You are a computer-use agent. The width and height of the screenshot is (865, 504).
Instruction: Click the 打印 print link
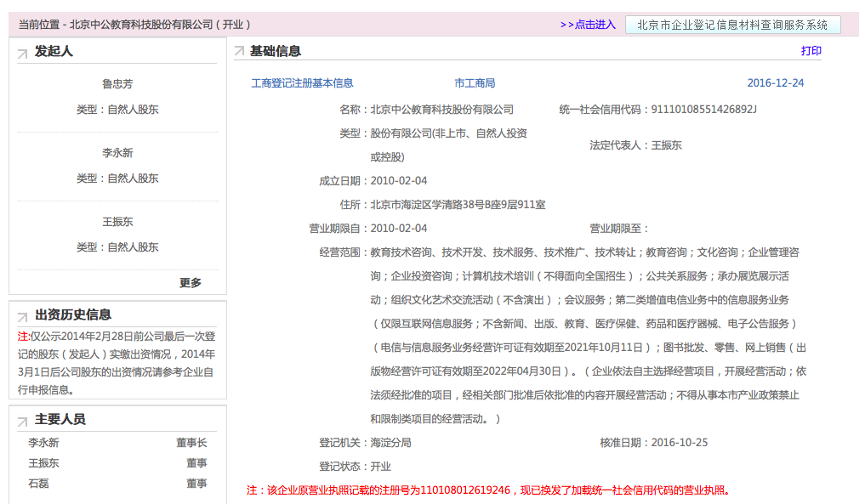[811, 51]
